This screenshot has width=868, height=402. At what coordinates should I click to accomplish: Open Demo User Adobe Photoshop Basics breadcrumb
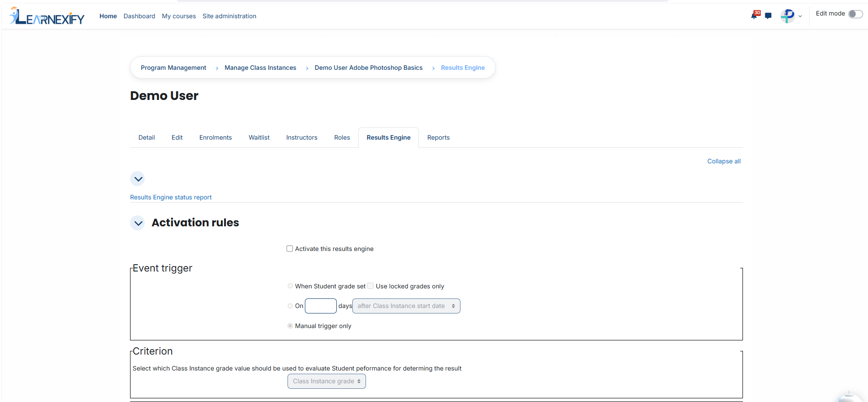369,68
